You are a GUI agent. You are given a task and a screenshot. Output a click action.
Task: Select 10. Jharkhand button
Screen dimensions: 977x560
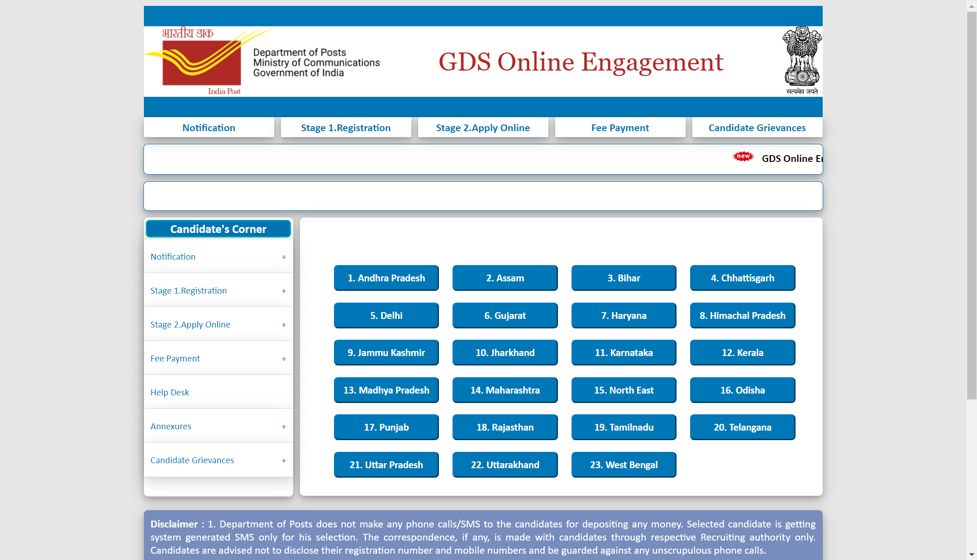505,352
